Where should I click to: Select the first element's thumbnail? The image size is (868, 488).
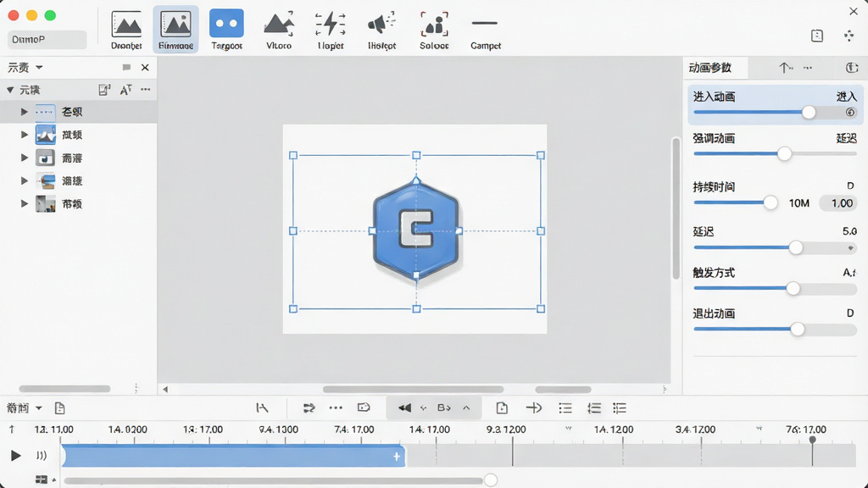point(46,112)
